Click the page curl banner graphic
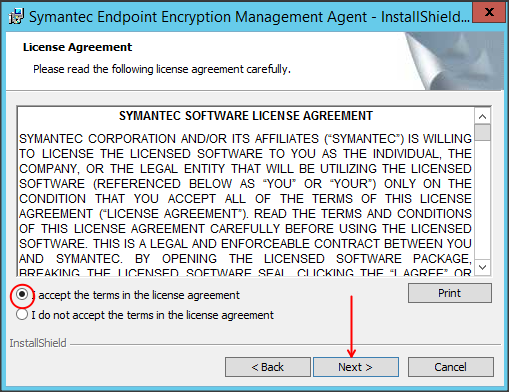The image size is (509, 392). 454,61
